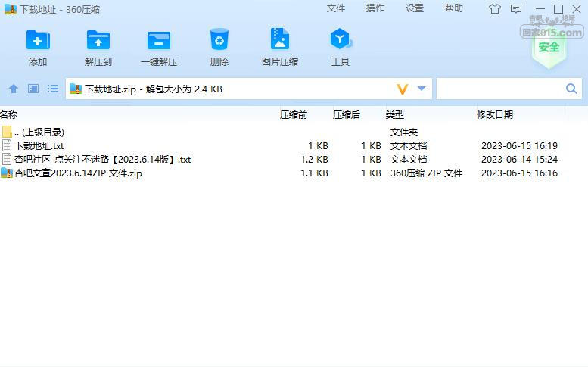Click the zip icon beside the 下载地址.zip path

tap(76, 89)
